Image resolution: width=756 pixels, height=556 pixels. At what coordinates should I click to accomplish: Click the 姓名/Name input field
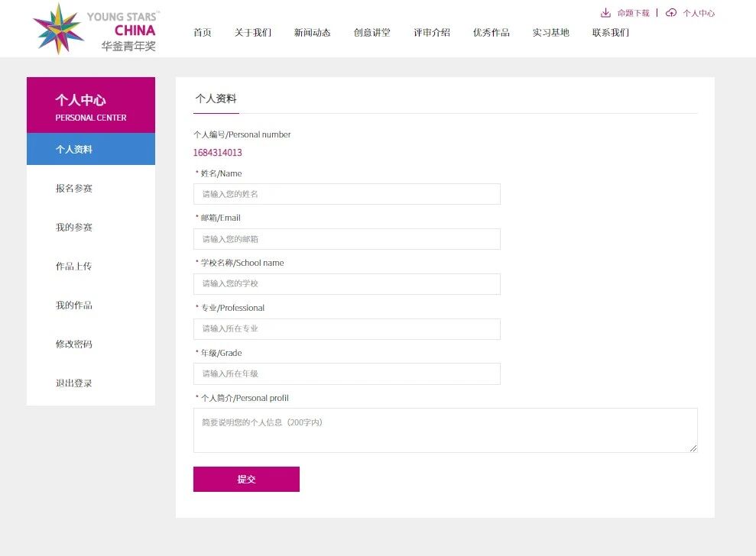pyautogui.click(x=346, y=194)
